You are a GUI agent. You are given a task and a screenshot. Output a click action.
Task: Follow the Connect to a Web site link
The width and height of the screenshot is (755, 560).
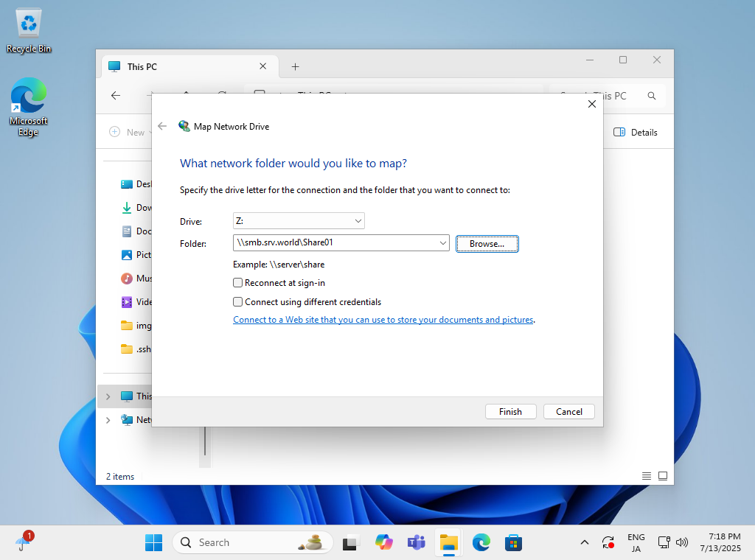click(x=383, y=319)
